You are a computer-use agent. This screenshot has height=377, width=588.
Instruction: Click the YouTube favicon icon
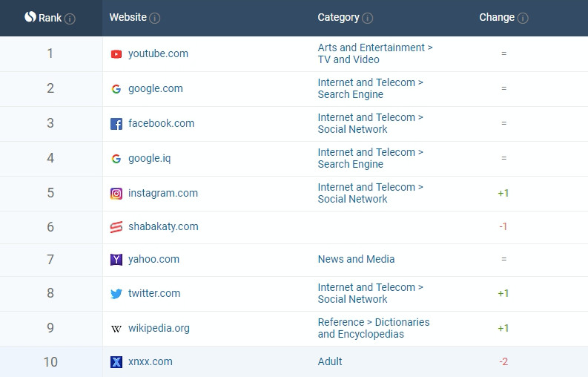pos(116,54)
